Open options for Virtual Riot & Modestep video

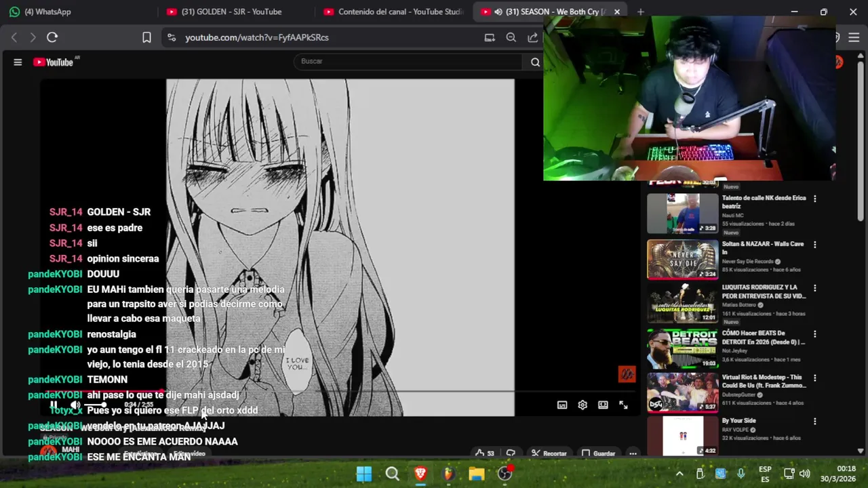pyautogui.click(x=815, y=378)
